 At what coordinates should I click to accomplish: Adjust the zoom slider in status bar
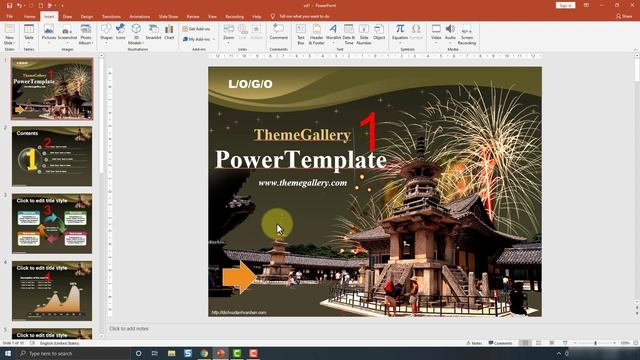point(595,343)
